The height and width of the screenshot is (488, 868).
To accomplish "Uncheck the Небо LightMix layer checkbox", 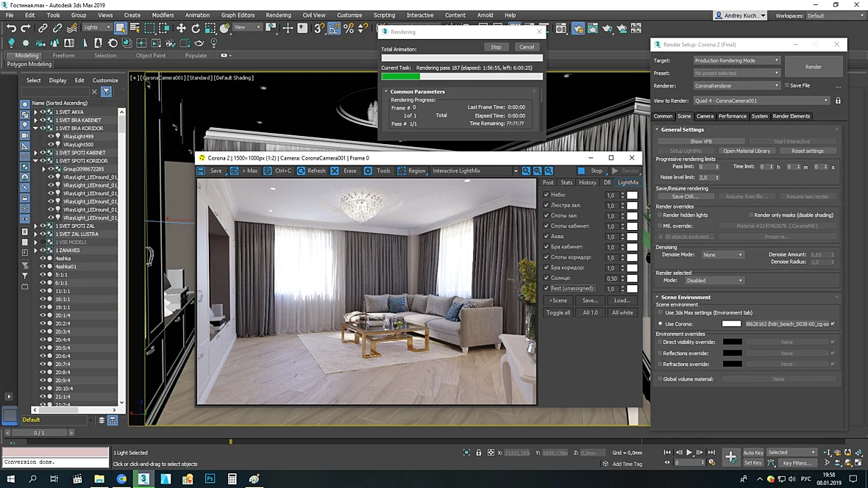I will [547, 195].
